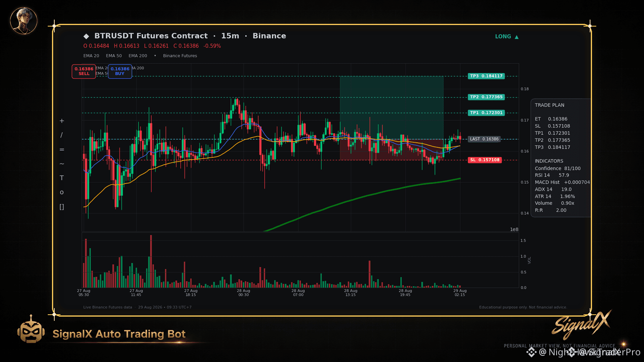Click the SignalX script signature logo
The width and height of the screenshot is (644, 362).
[582, 325]
